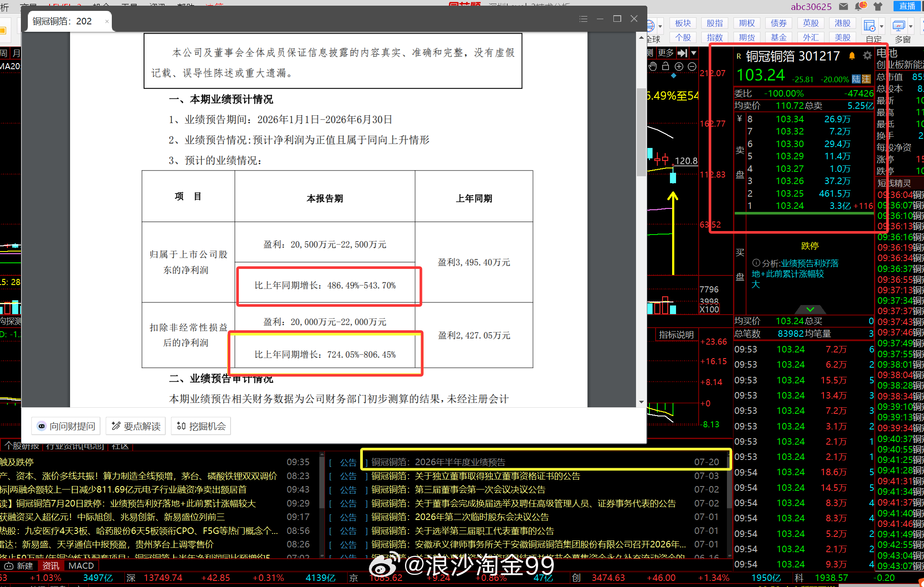Click the sell level 1 price 103.24
924x587 pixels.
tap(790, 206)
